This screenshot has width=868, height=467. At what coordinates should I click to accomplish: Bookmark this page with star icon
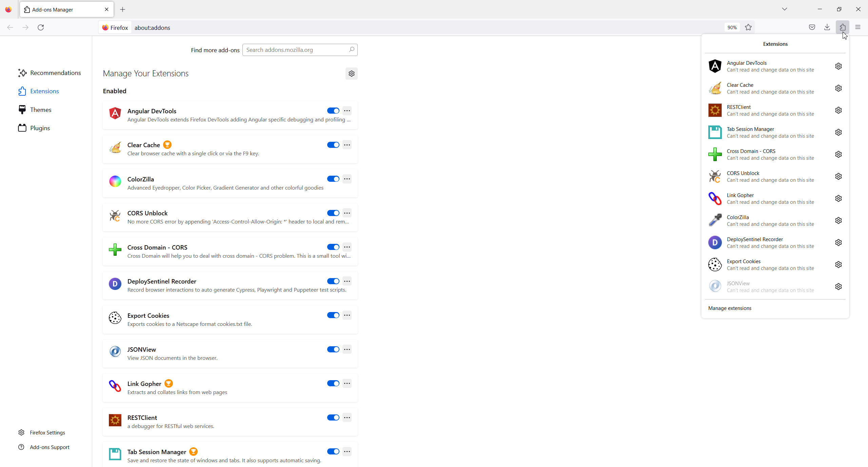pos(748,27)
